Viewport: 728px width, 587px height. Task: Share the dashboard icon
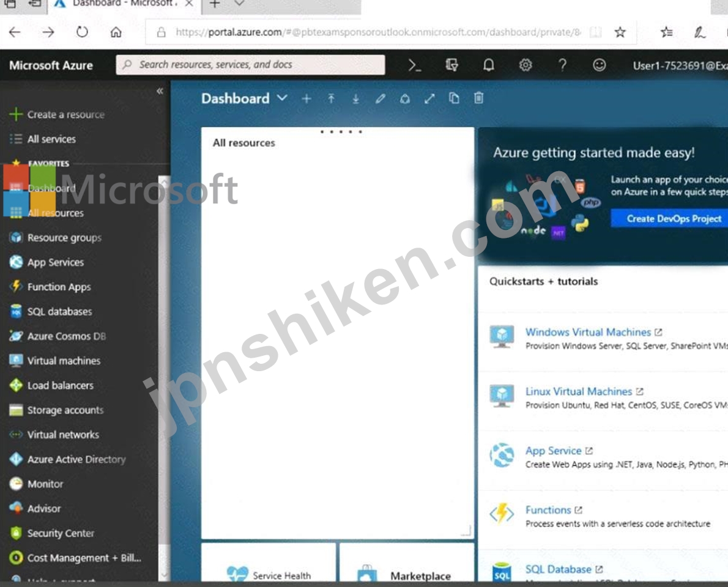tap(405, 98)
